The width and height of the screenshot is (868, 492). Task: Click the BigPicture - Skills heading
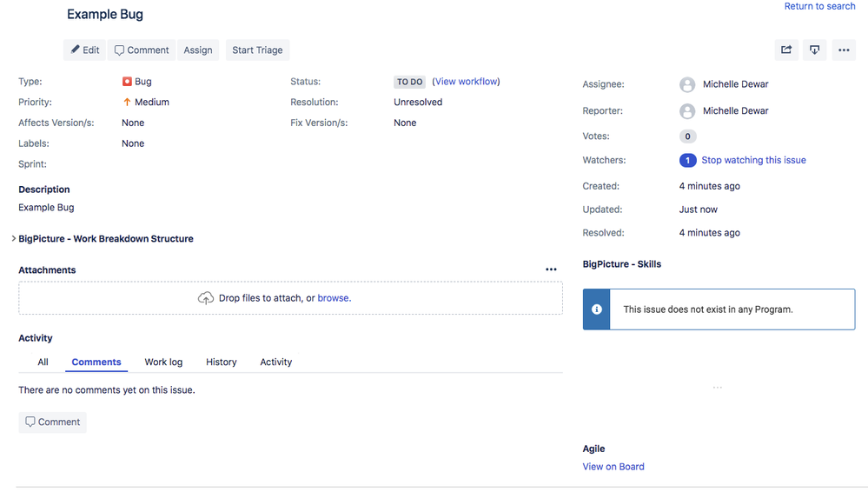click(621, 264)
